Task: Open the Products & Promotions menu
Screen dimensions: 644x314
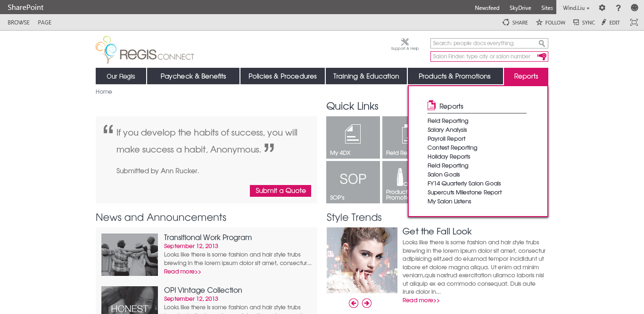Action: pos(454,76)
